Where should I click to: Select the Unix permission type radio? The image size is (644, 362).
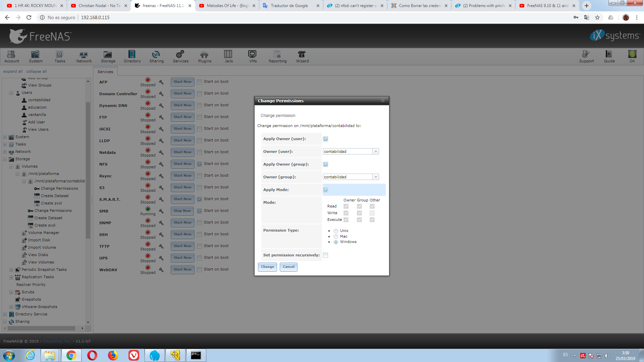coord(336,231)
